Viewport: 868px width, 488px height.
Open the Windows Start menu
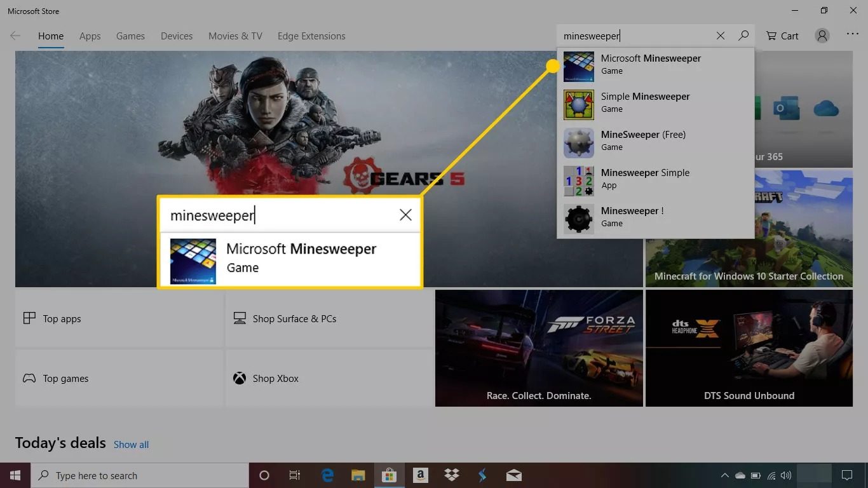coord(15,475)
